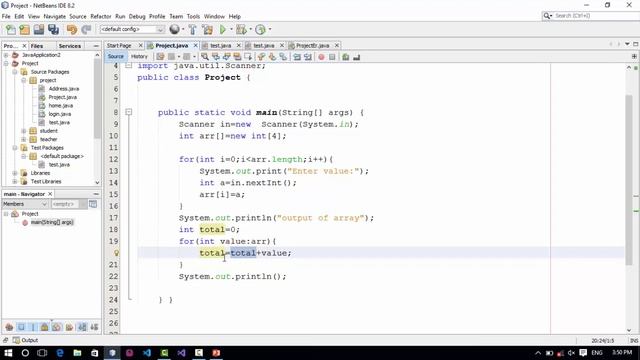Toggle Sort by Name in Navigator
Screen dimensions: 640x360
(82, 327)
